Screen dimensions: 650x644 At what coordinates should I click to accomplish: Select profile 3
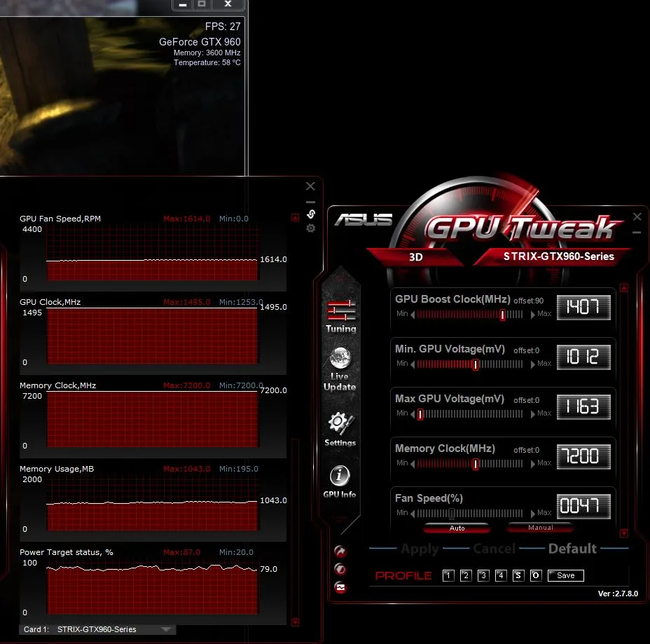pyautogui.click(x=483, y=575)
